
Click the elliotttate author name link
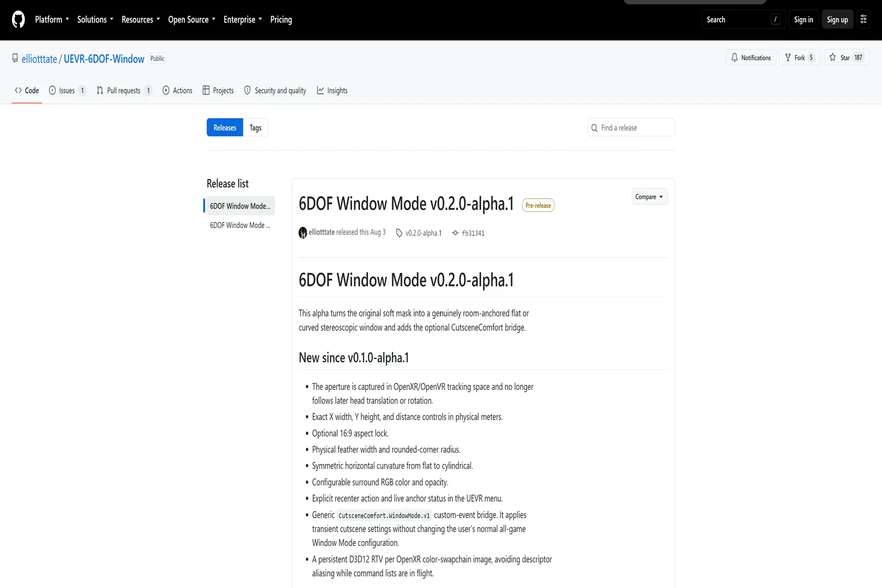[322, 233]
